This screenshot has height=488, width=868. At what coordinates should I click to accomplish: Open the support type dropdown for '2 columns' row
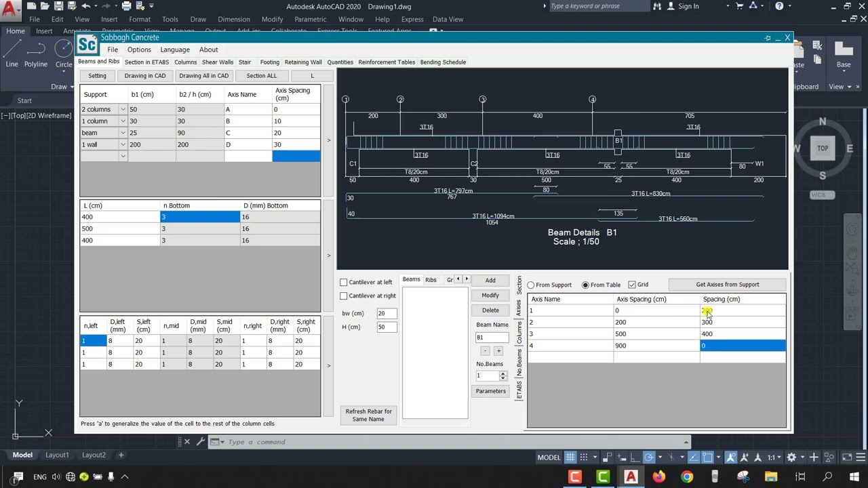(123, 109)
